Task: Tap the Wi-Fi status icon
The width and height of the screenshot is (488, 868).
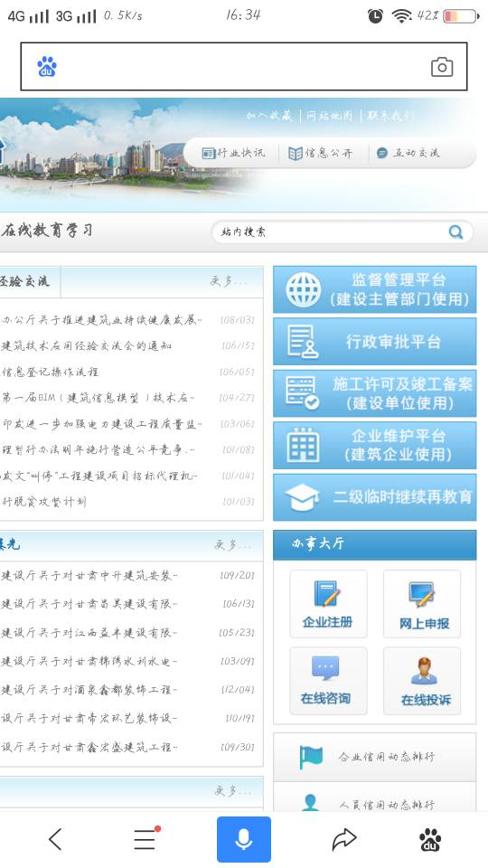Action: pyautogui.click(x=401, y=16)
